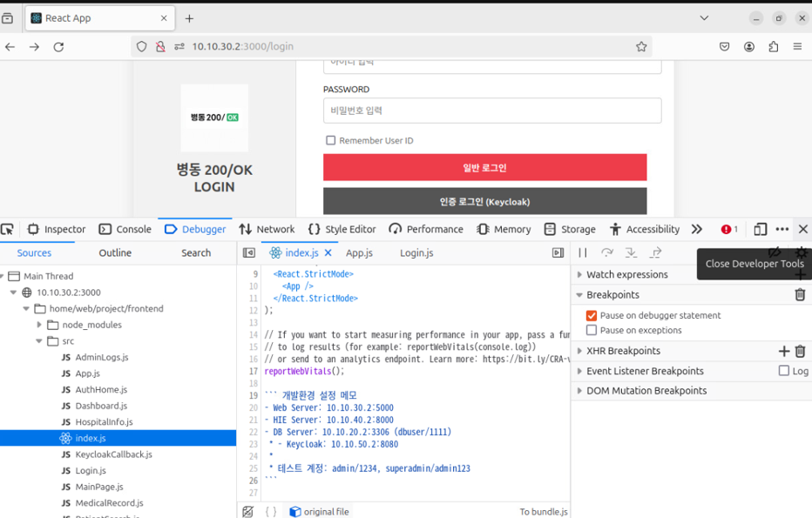812x518 pixels.
Task: Expand XHR Breakpoints section
Action: (x=579, y=351)
